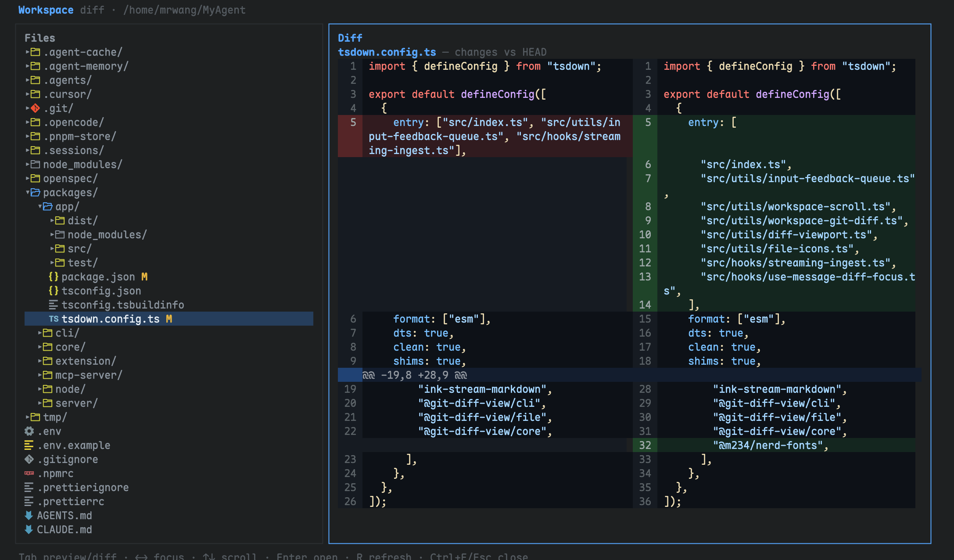Select app's node_modules folder name

(107, 234)
